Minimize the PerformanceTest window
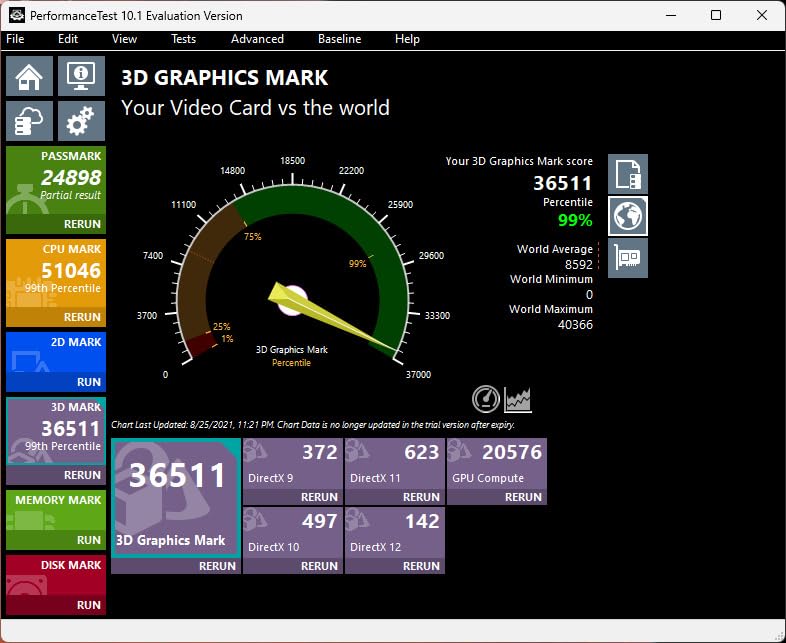The height and width of the screenshot is (643, 786). tap(671, 16)
